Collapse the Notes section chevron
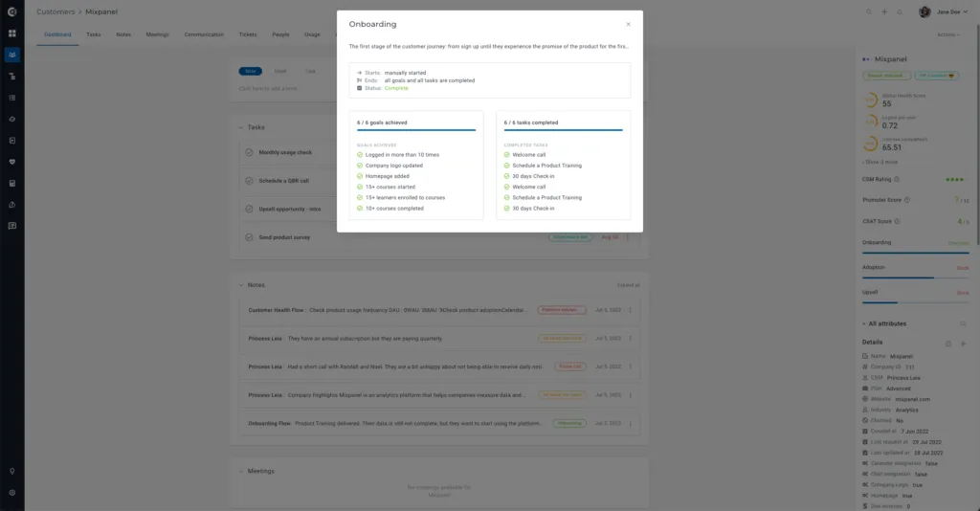The width and height of the screenshot is (980, 511). [x=240, y=285]
